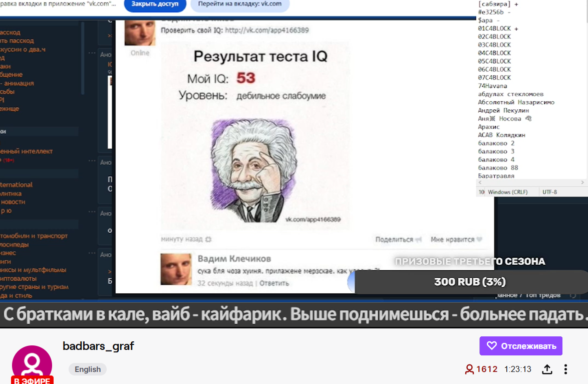
Task: Select Абсолютный Назарисимо line in Notepad
Action: (516, 102)
